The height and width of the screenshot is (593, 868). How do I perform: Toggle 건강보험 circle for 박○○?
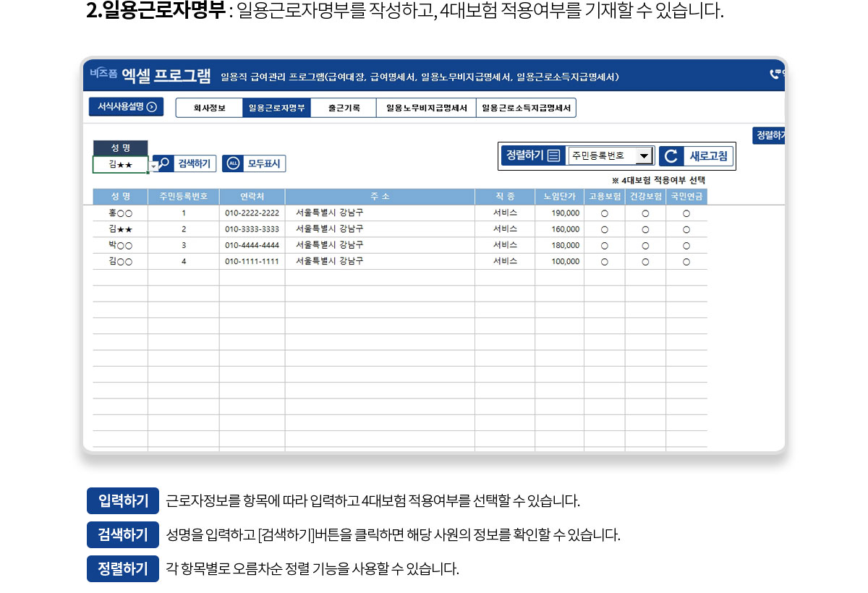pyautogui.click(x=645, y=245)
